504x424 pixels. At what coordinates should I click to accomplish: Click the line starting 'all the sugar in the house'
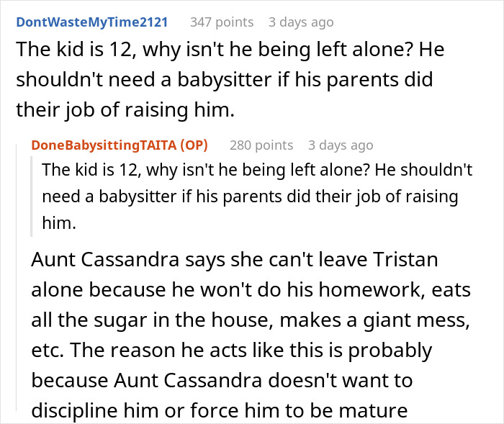click(230, 320)
